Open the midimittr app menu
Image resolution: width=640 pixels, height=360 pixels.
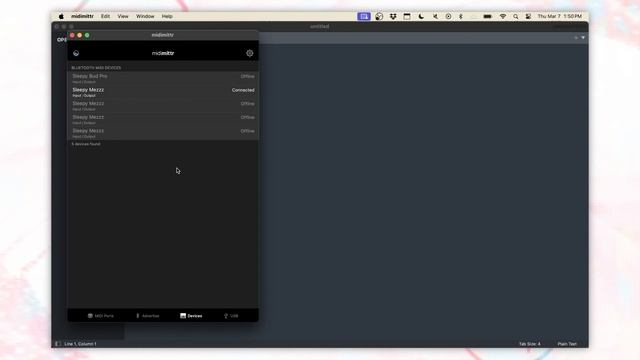pos(82,16)
